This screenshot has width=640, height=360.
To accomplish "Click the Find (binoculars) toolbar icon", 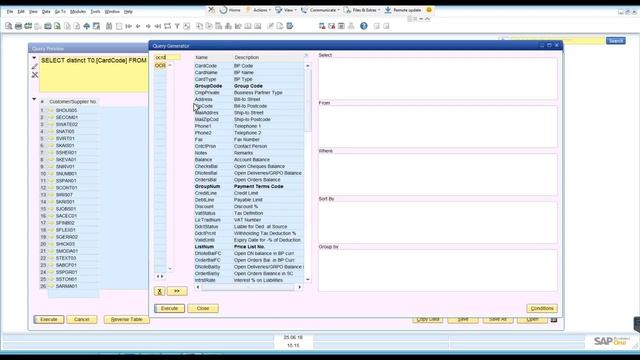I will click(x=109, y=26).
